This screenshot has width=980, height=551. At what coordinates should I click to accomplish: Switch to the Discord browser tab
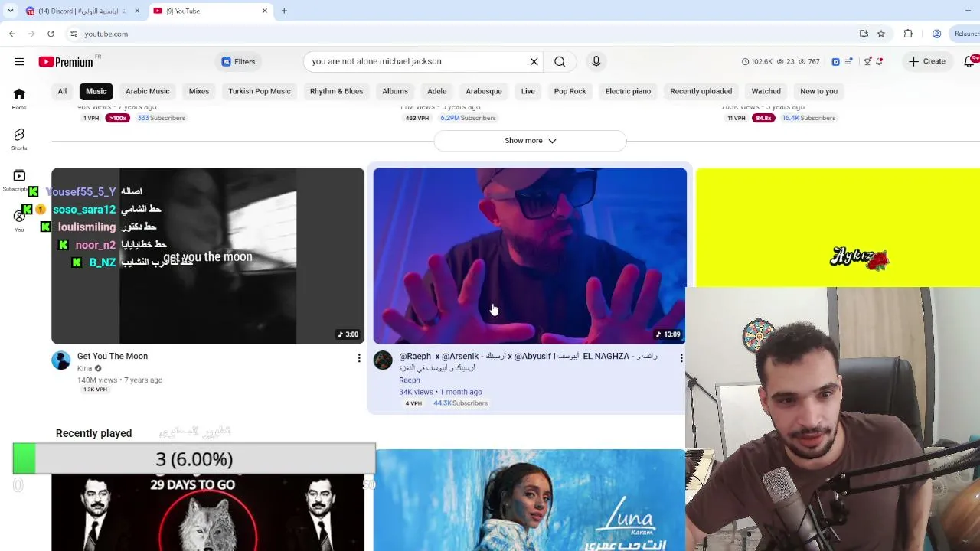tap(83, 11)
